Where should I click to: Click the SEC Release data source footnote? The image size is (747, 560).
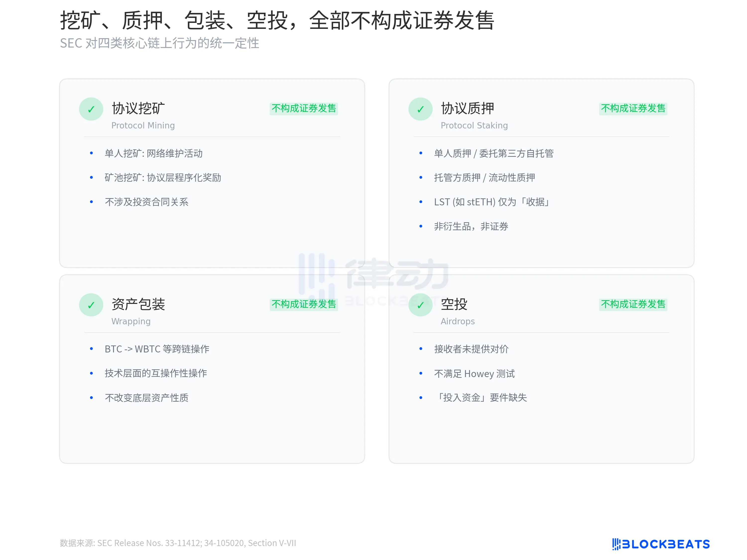(x=178, y=543)
